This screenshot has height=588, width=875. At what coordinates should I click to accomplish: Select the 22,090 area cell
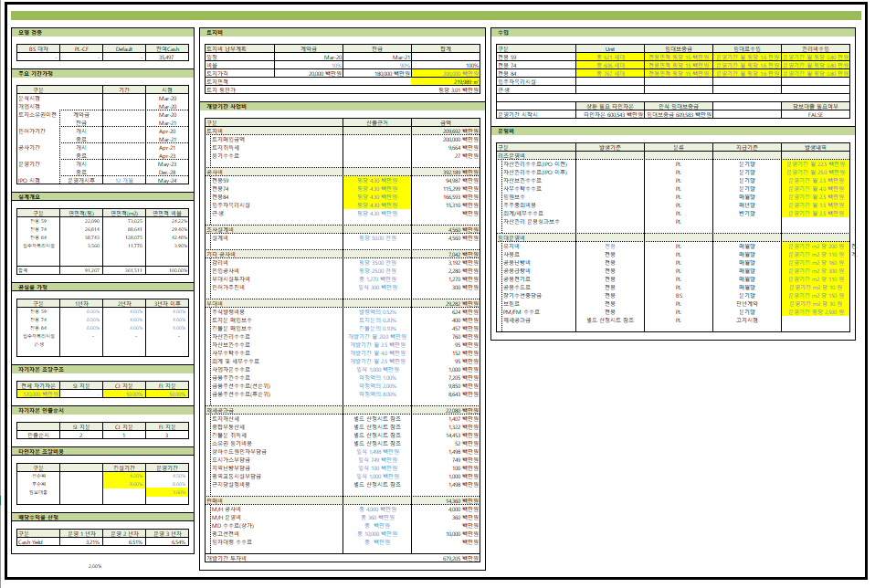(81, 222)
